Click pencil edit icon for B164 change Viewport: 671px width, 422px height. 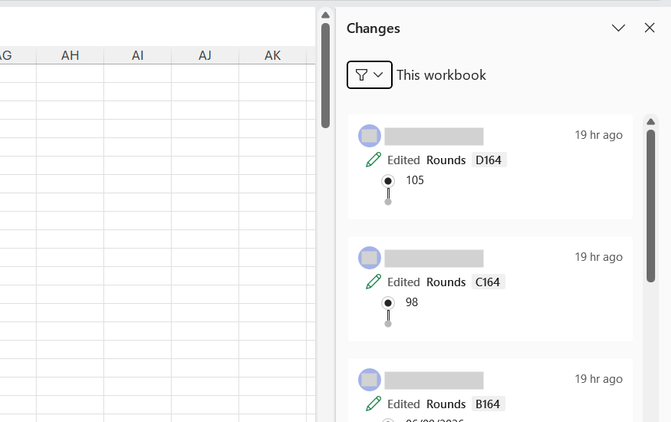[374, 404]
